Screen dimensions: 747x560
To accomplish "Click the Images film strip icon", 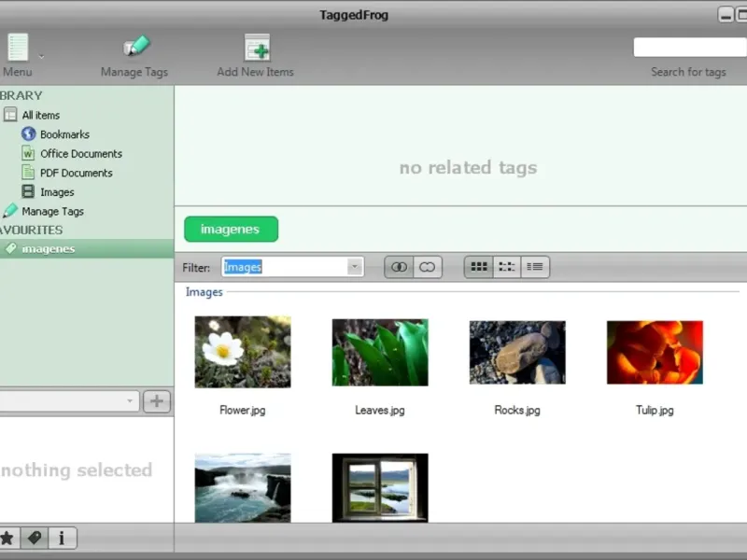I will [28, 191].
